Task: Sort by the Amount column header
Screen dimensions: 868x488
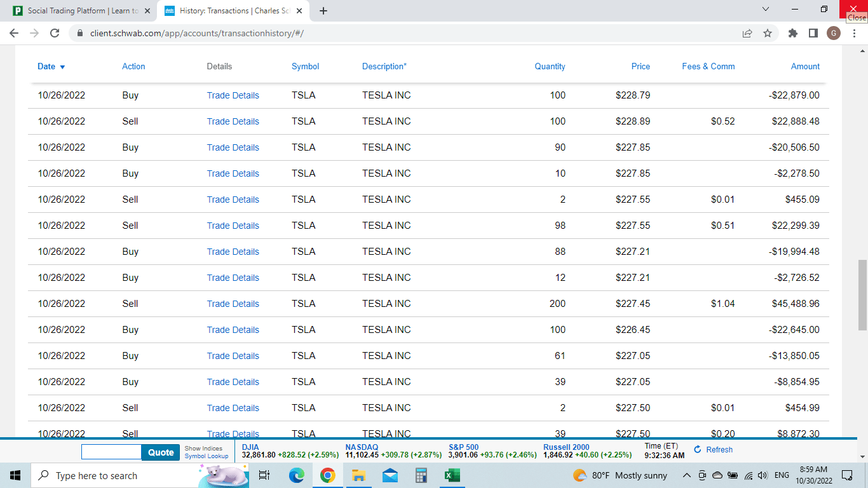Action: (804, 67)
